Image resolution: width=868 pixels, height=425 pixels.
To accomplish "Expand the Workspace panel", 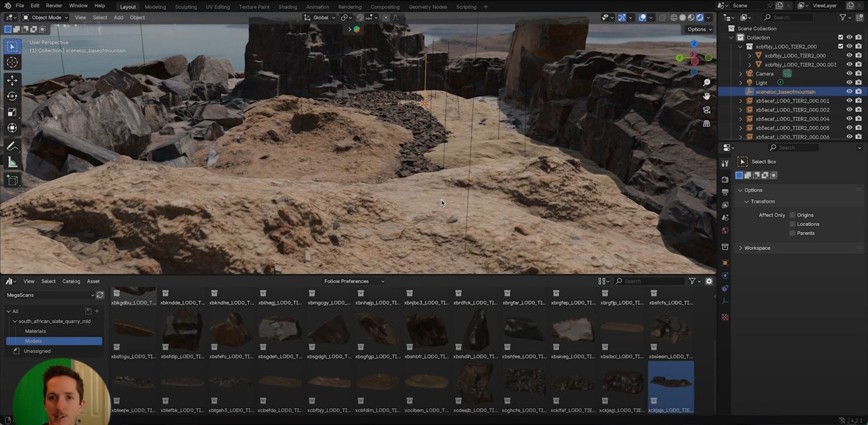I will point(741,248).
